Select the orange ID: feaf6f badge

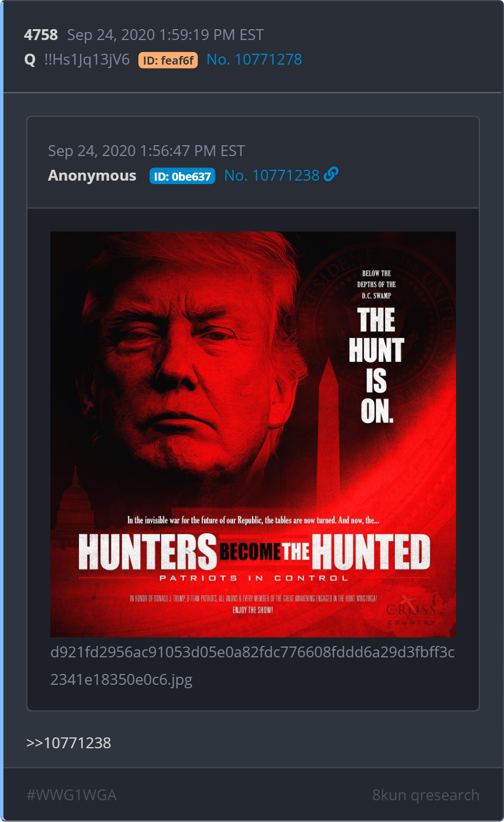[x=168, y=60]
